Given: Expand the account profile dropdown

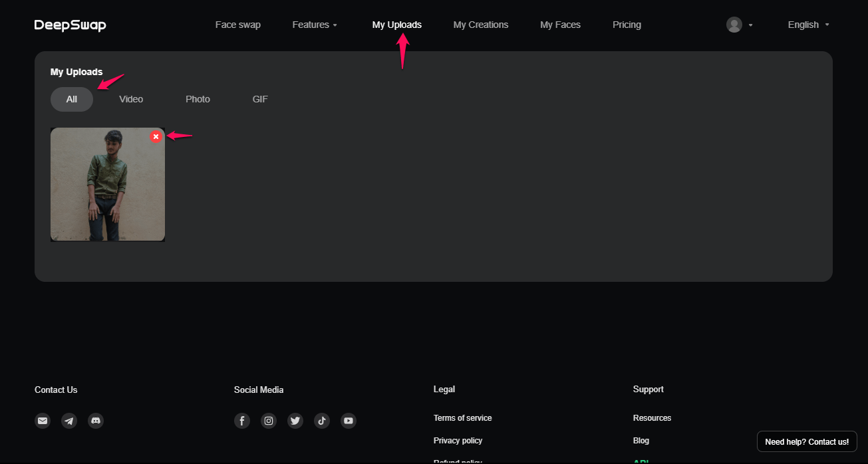Looking at the screenshot, I should pyautogui.click(x=738, y=25).
